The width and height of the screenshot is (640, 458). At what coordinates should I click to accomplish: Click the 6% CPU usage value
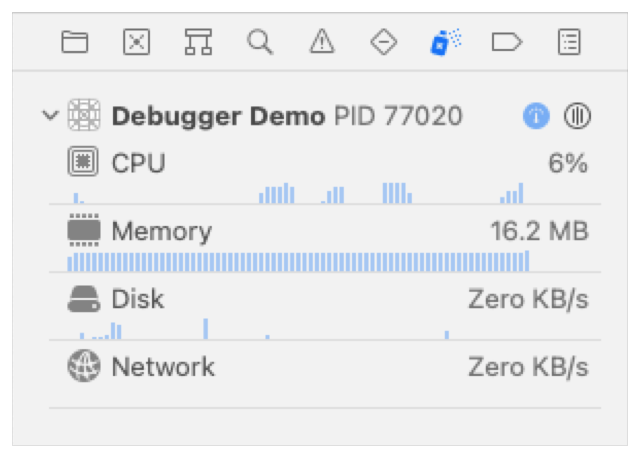[567, 163]
